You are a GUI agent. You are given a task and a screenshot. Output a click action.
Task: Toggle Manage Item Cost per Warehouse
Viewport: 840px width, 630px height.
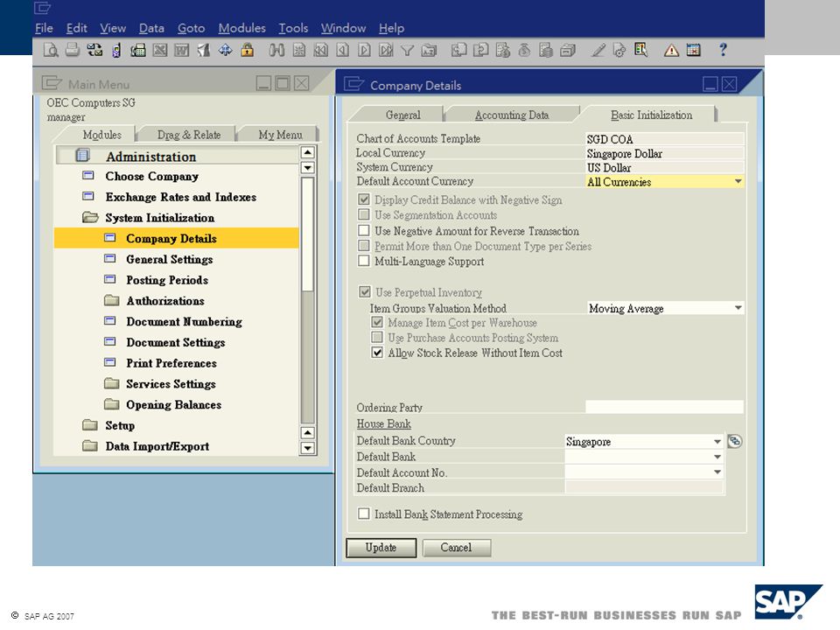pos(377,323)
